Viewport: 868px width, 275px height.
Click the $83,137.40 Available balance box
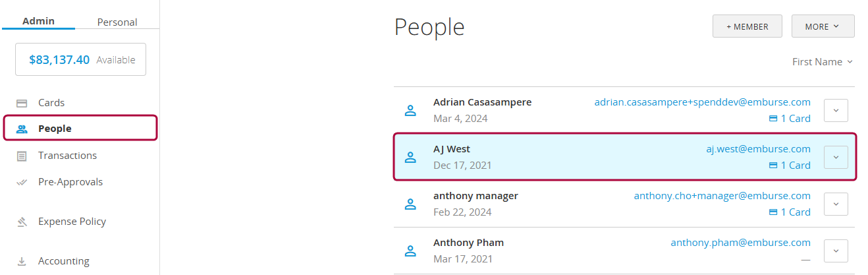80,60
